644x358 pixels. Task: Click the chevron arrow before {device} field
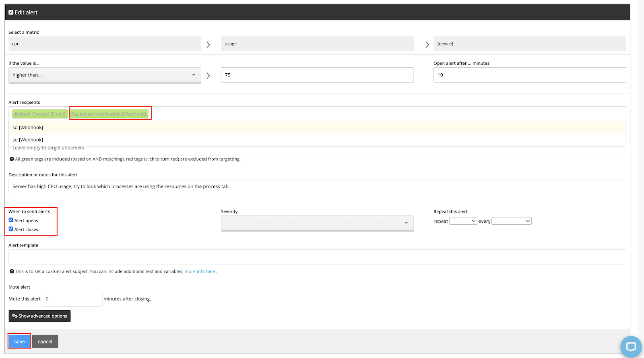point(427,45)
